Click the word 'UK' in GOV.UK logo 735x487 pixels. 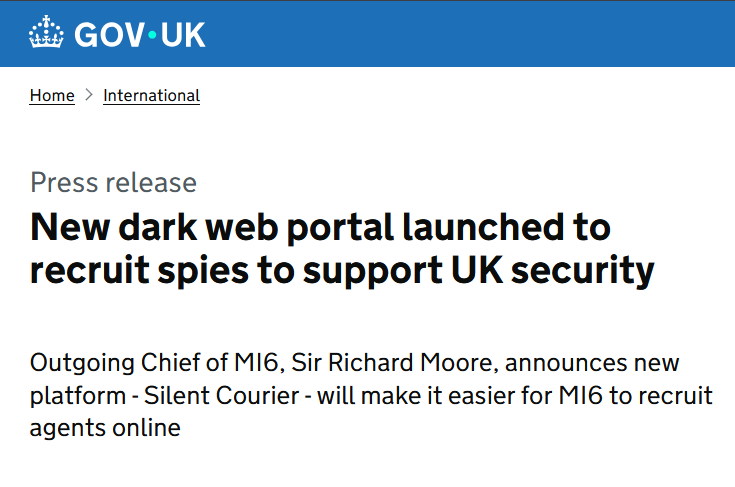[x=183, y=35]
